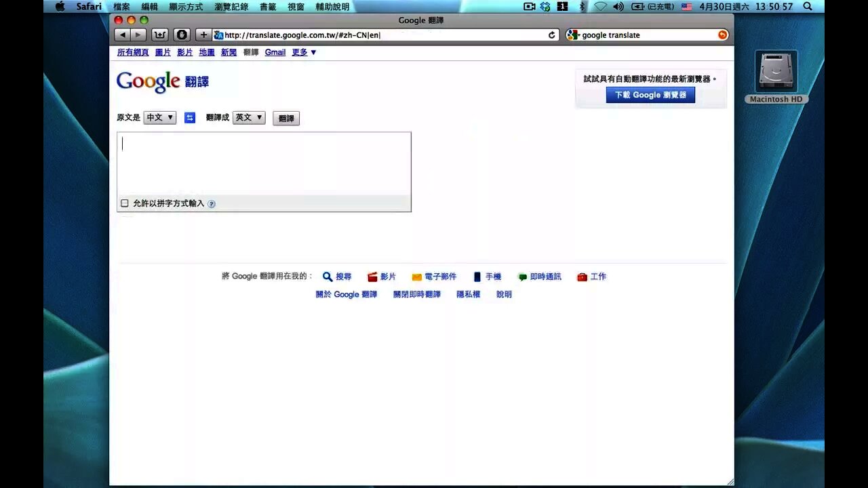Open Safari menu in menu bar

tap(89, 6)
